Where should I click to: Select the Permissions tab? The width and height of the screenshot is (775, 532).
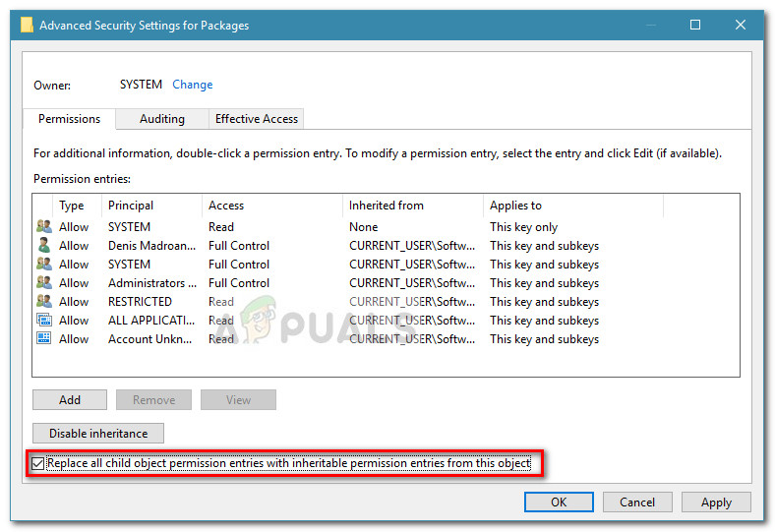[x=69, y=119]
